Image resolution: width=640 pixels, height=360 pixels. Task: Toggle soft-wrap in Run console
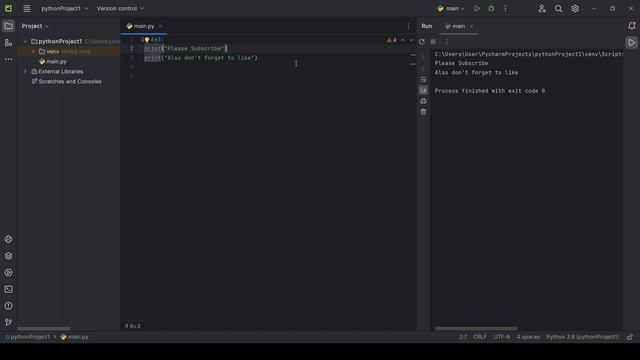pyautogui.click(x=423, y=80)
